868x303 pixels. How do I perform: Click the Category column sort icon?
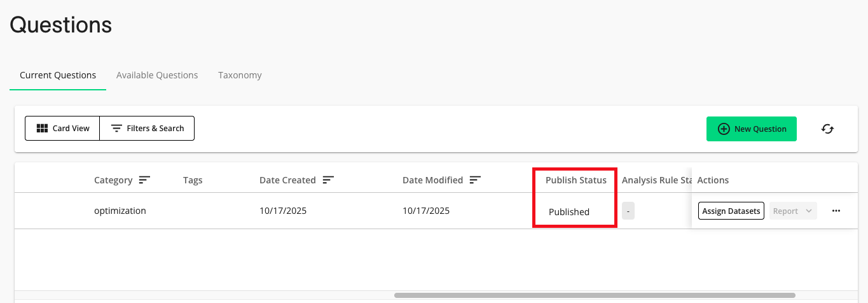(145, 180)
